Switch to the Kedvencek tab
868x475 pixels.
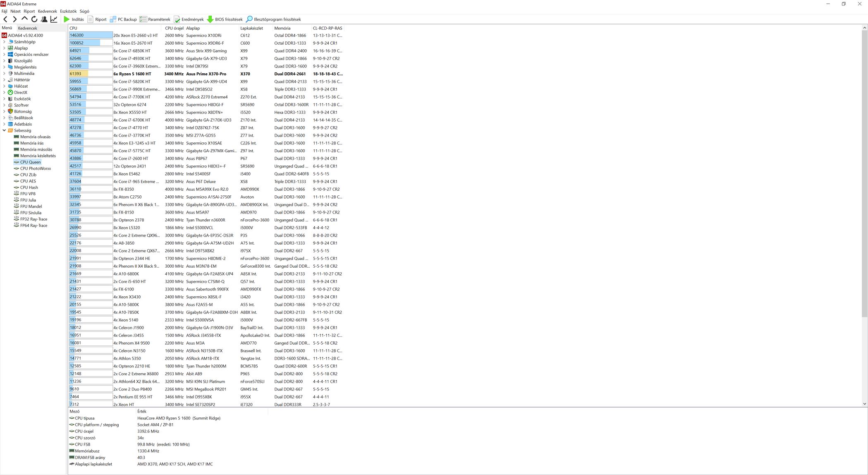pyautogui.click(x=27, y=28)
